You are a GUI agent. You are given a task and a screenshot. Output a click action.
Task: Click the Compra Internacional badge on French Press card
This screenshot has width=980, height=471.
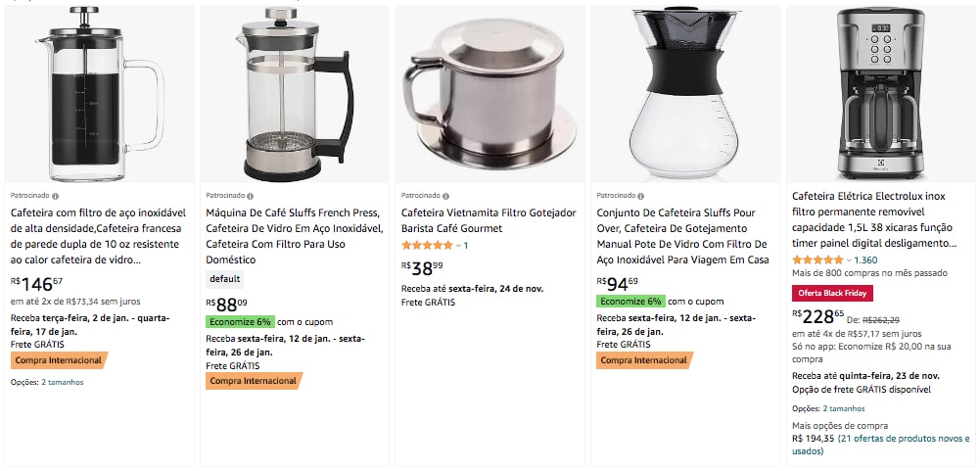254,381
